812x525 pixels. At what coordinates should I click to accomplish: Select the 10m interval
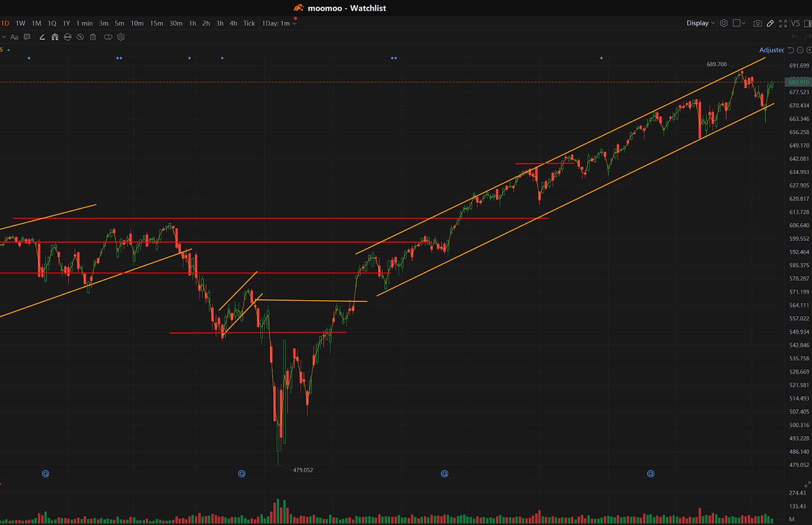click(x=137, y=23)
